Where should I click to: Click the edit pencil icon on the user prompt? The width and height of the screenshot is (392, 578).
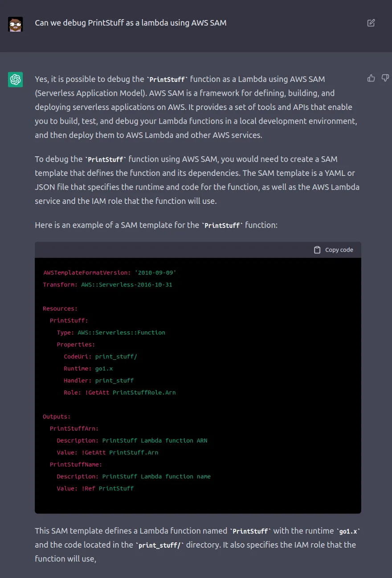pos(371,23)
